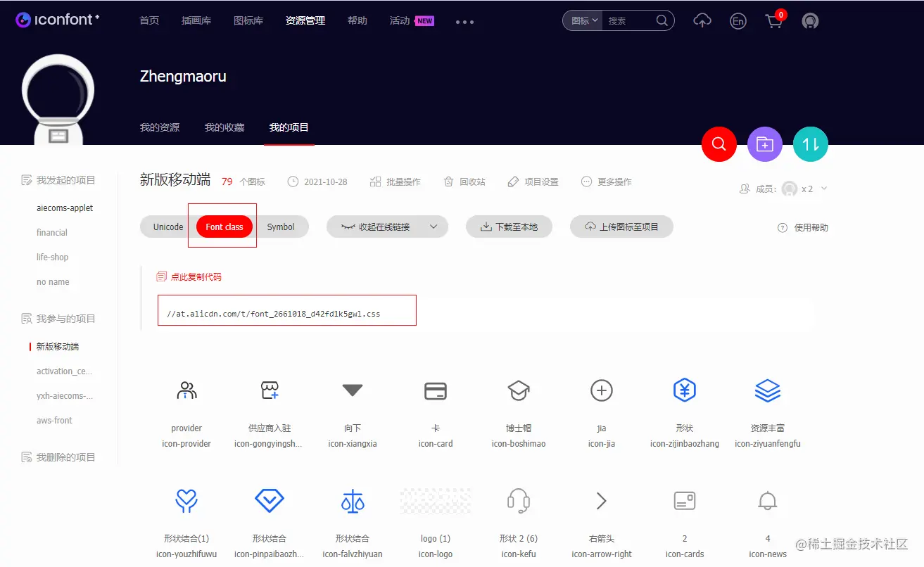This screenshot has height=567, width=924.
Task: Click 上传图标至项目 upload button
Action: pos(621,227)
